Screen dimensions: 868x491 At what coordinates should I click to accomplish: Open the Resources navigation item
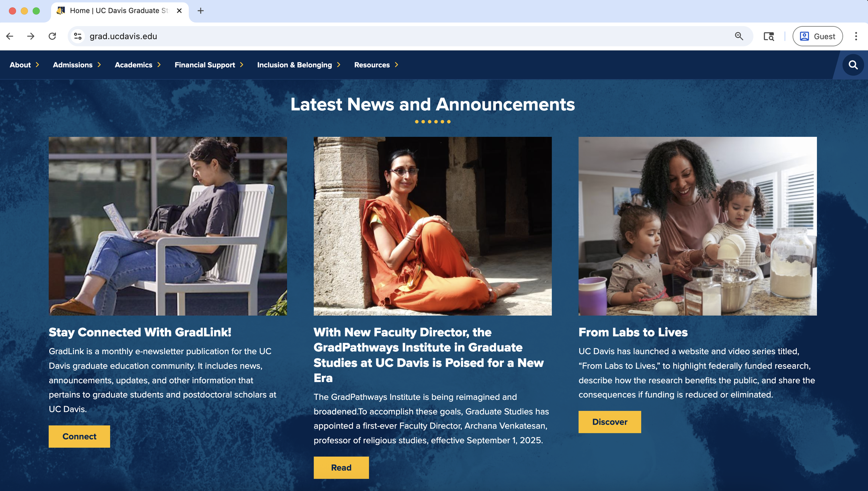click(x=372, y=65)
